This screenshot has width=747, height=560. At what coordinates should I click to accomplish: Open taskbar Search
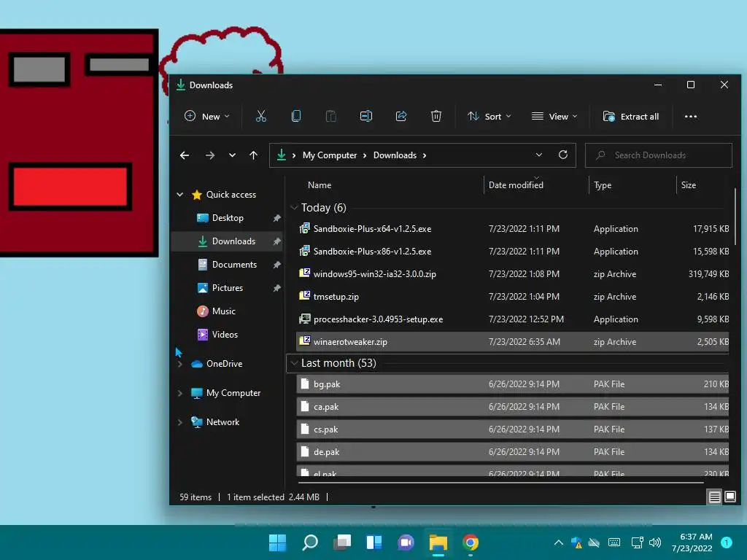309,542
